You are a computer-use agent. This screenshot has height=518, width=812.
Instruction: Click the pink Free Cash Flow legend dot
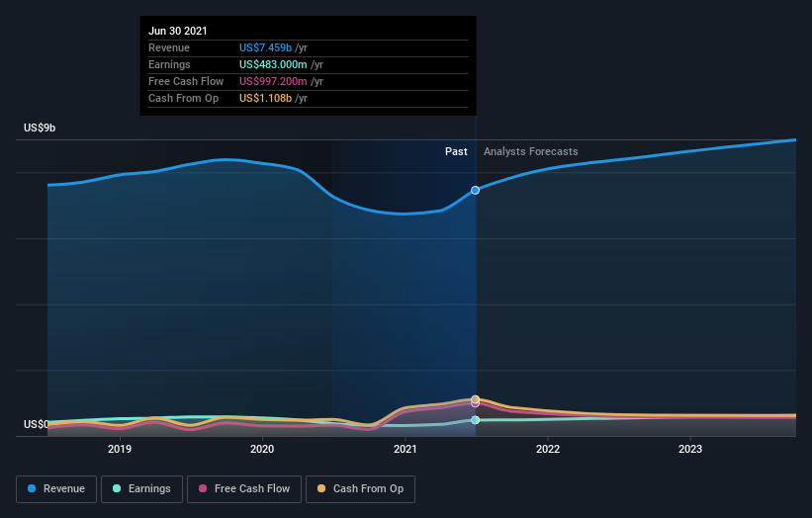[x=203, y=488]
